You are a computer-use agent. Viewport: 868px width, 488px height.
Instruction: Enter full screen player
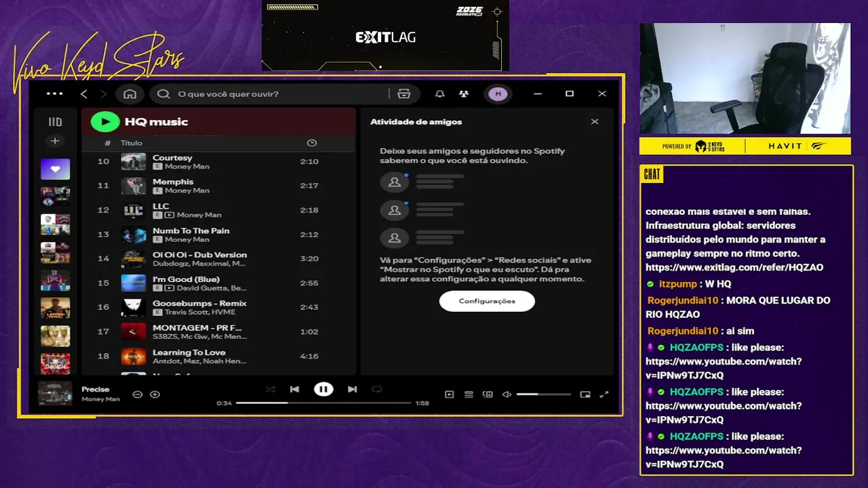pyautogui.click(x=604, y=394)
